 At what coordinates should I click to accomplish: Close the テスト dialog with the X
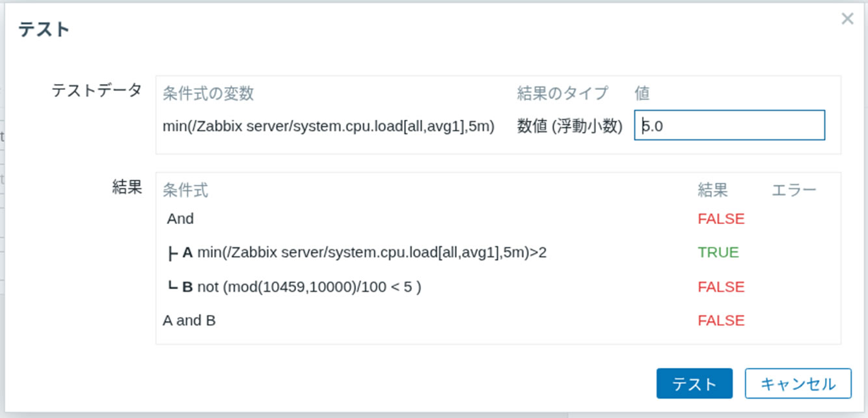[847, 18]
